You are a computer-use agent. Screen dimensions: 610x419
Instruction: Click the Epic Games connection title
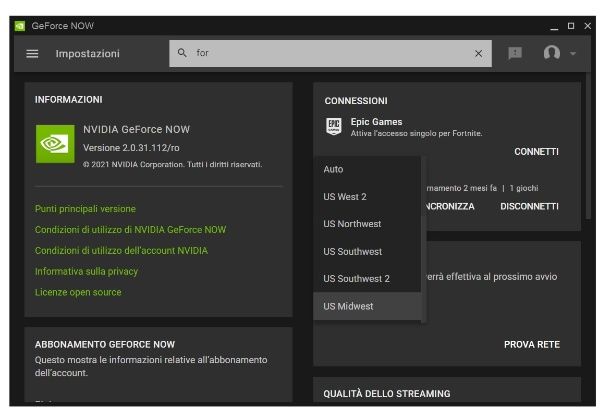point(376,122)
